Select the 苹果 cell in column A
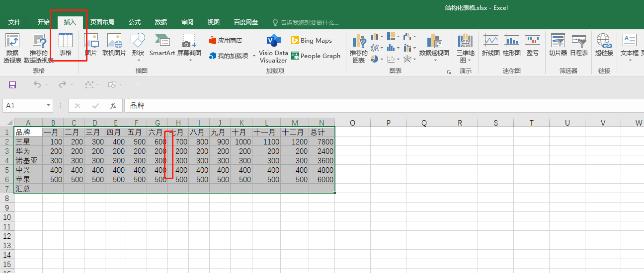The height and width of the screenshot is (273, 644). click(x=28, y=179)
